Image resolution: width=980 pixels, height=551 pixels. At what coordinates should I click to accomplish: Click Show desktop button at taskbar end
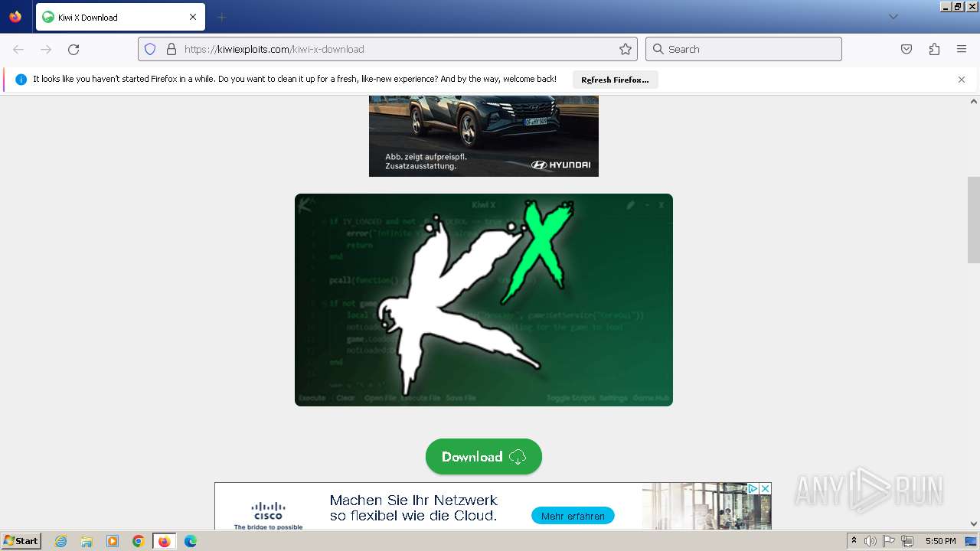point(972,541)
